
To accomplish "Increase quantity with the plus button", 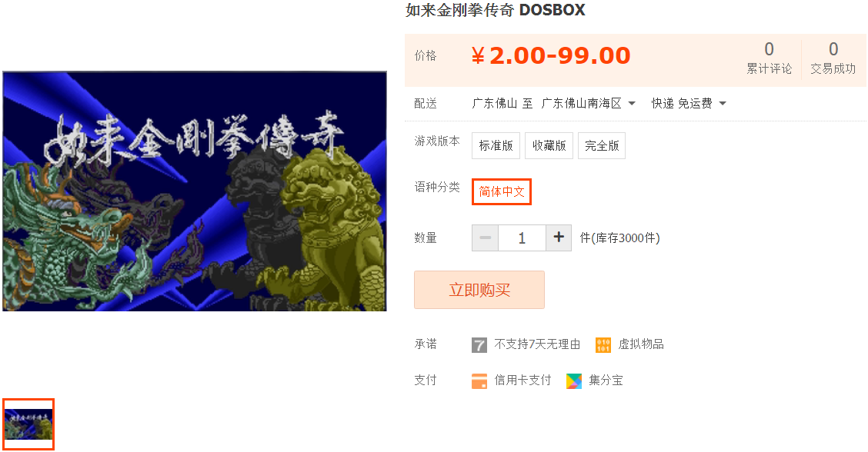I will coord(559,238).
